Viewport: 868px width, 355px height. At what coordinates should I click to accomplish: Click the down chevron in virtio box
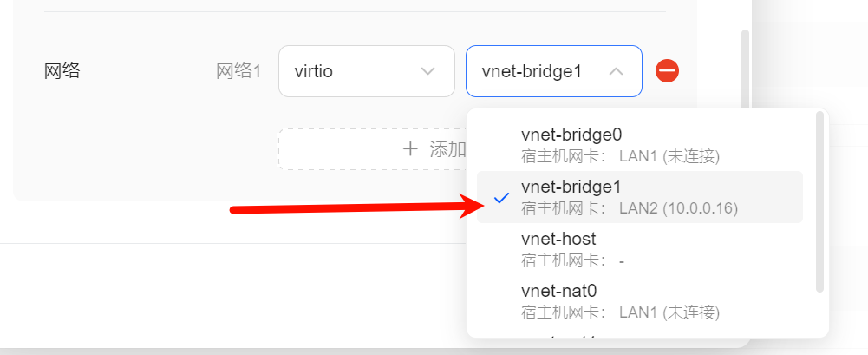427,71
